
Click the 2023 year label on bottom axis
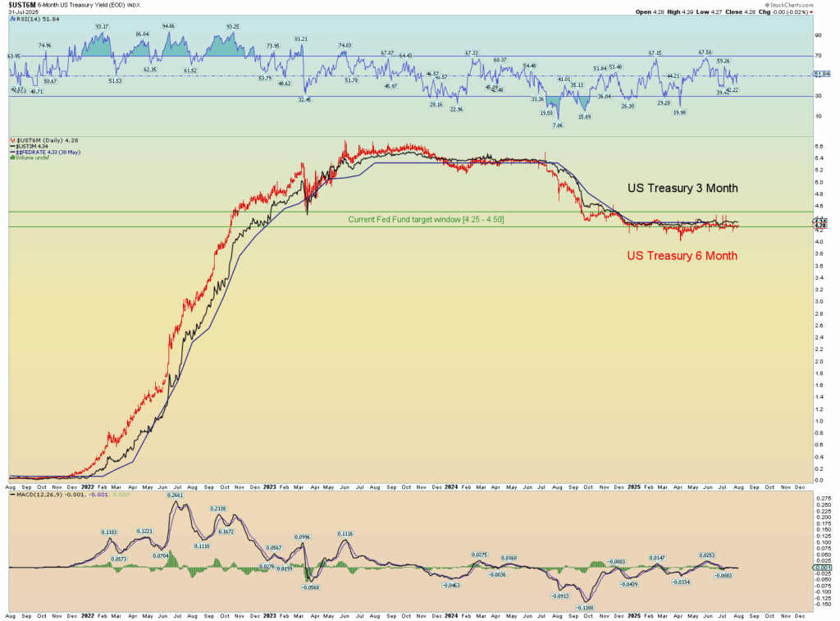click(271, 614)
